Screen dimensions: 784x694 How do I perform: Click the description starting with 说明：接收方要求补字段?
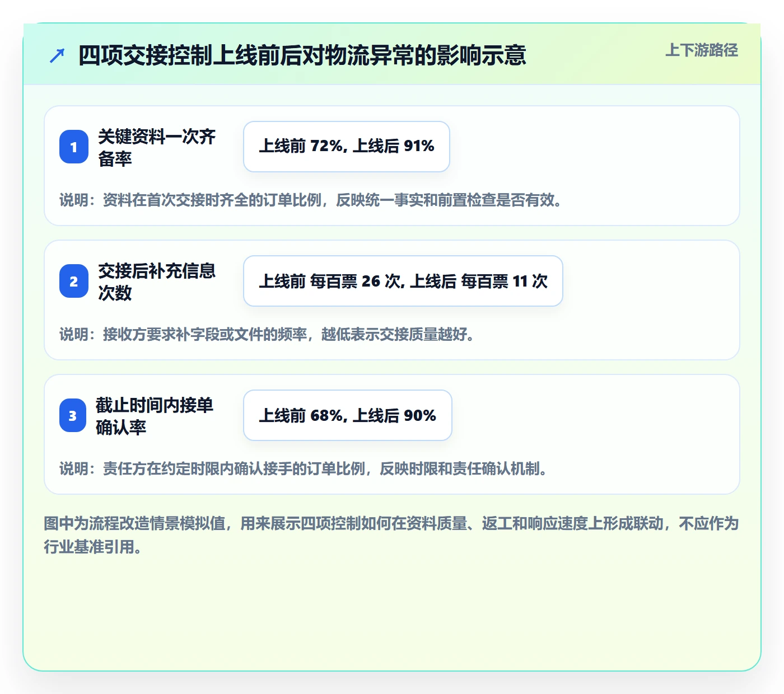[x=267, y=334]
